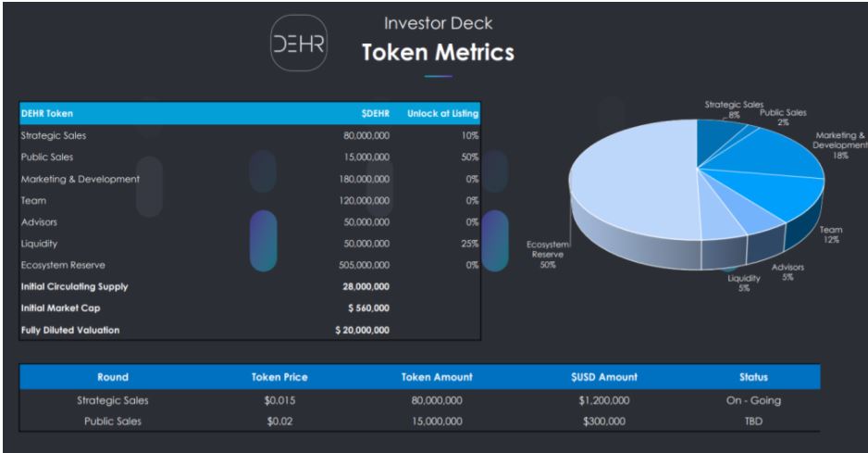Click the "Initial Market Cap" label

tap(60, 308)
